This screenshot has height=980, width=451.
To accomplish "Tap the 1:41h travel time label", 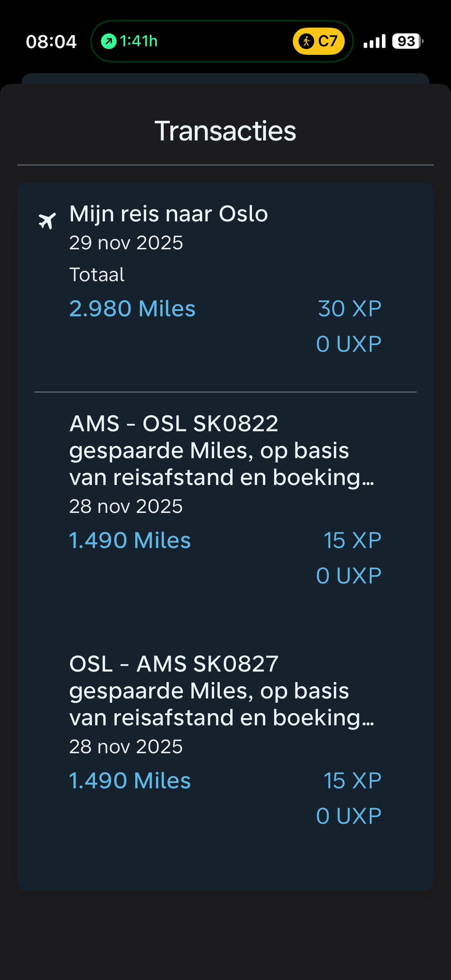I will tap(139, 41).
